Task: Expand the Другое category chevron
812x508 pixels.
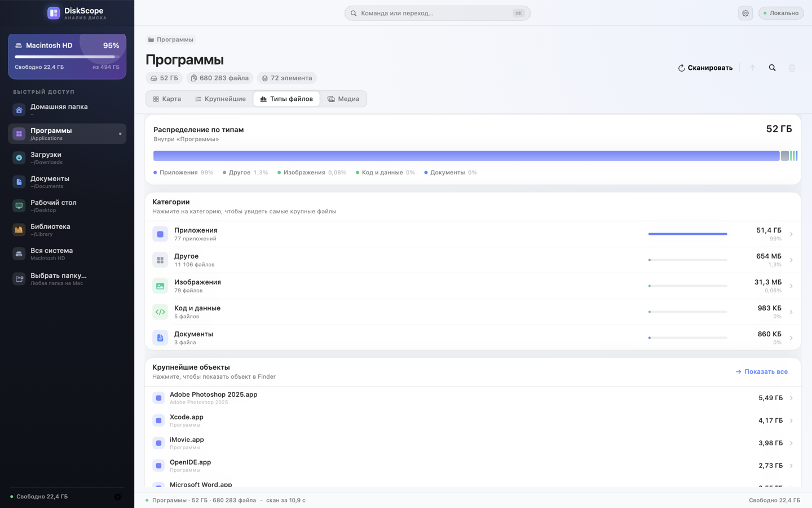Action: point(791,260)
